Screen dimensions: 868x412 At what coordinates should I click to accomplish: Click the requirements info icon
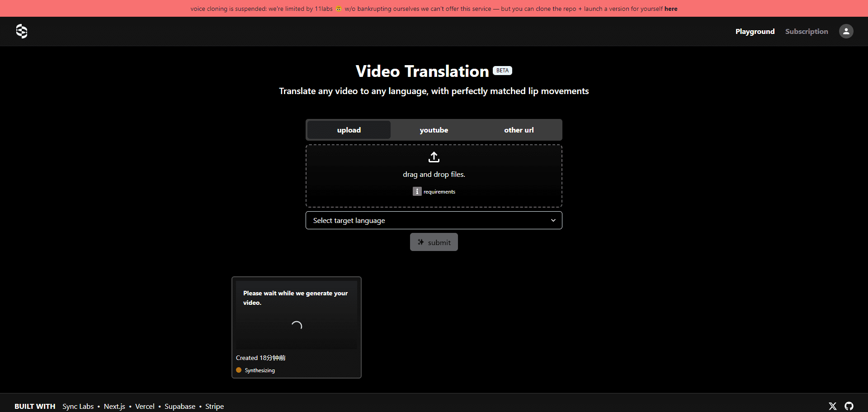(x=417, y=191)
